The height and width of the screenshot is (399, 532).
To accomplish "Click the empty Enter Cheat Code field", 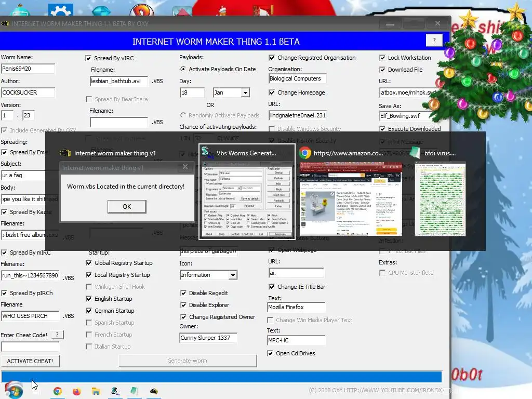I will tap(30, 347).
